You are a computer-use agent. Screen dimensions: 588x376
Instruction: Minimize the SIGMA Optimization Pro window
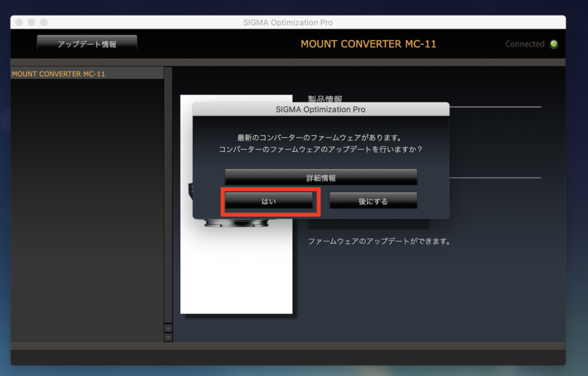(32, 22)
